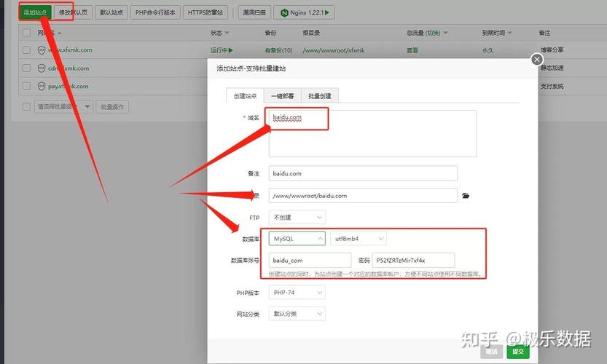Click the 备注 input field
607x364 pixels.
[x=363, y=173]
